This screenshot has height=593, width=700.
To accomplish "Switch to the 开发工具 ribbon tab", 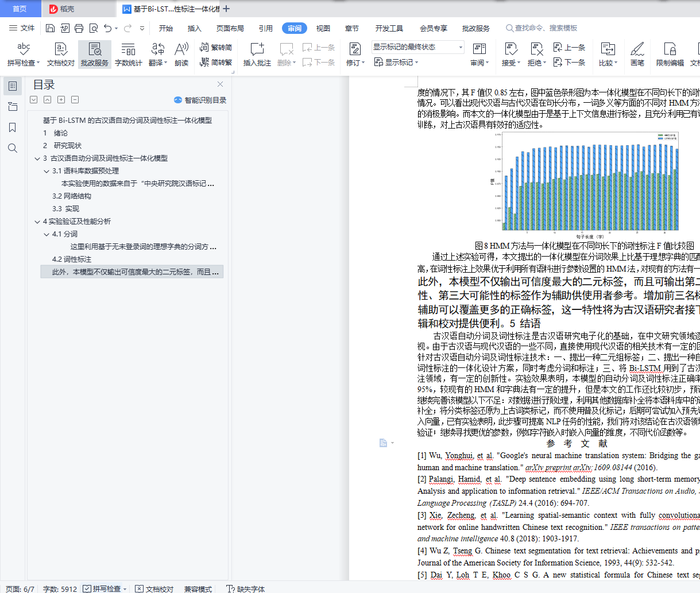I will click(389, 28).
